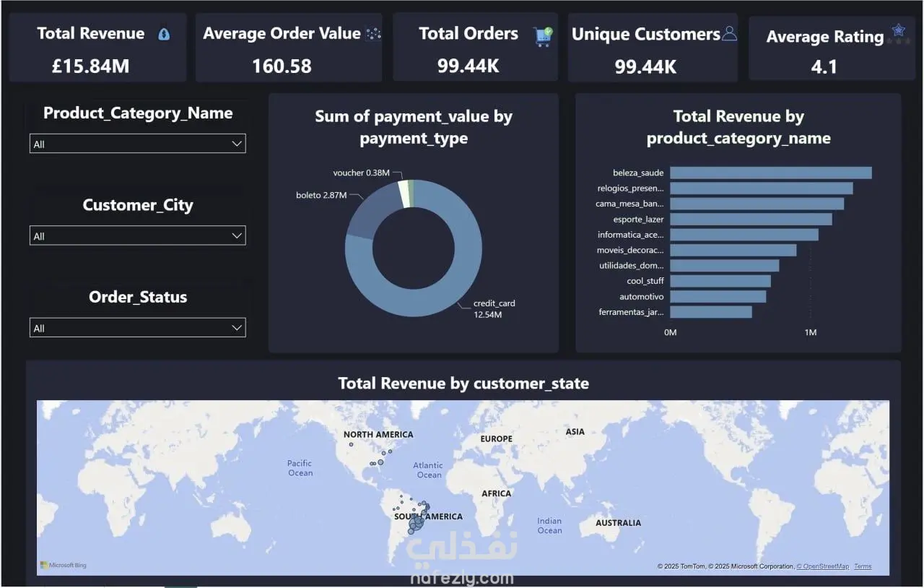This screenshot has width=924, height=588.
Task: Select the shopping cart icon by Total Orders
Action: click(x=543, y=36)
